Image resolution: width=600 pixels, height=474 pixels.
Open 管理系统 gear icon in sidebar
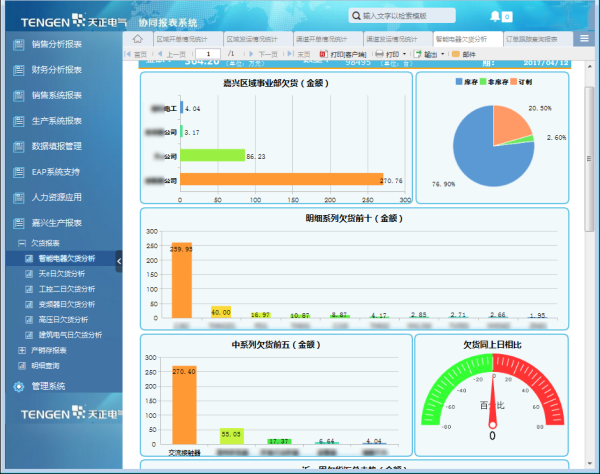click(18, 387)
